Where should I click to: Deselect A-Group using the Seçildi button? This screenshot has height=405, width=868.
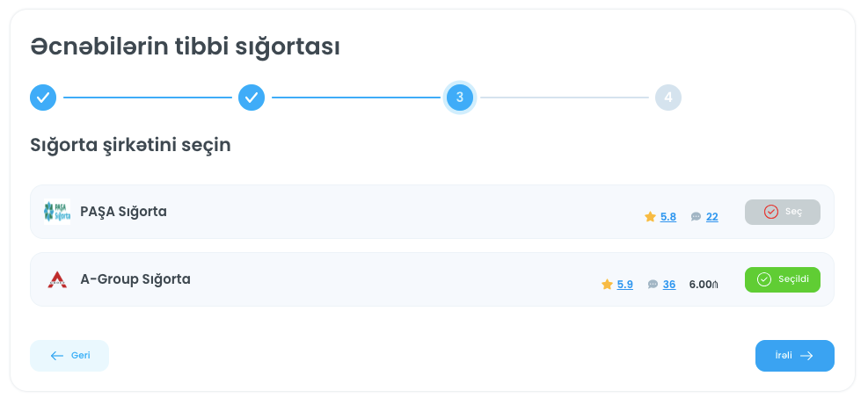point(782,279)
